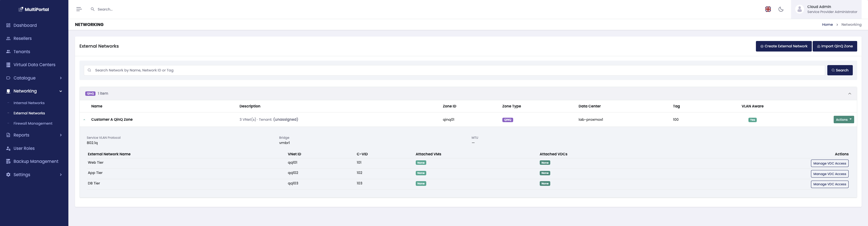This screenshot has height=226, width=868.
Task: Click the Settings gear icon
Action: click(x=8, y=175)
